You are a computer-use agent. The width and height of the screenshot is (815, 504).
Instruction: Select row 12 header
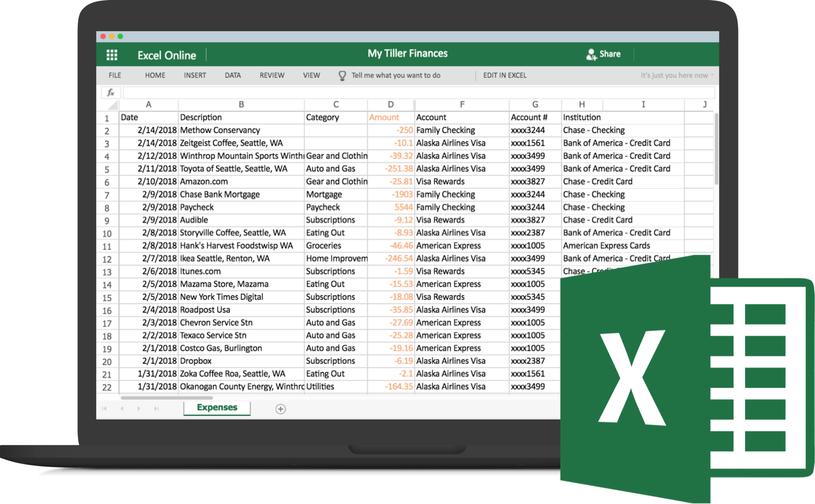pos(107,259)
